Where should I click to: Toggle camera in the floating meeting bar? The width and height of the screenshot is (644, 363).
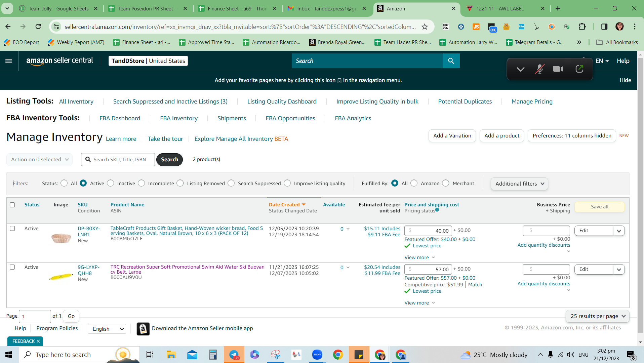click(x=558, y=69)
